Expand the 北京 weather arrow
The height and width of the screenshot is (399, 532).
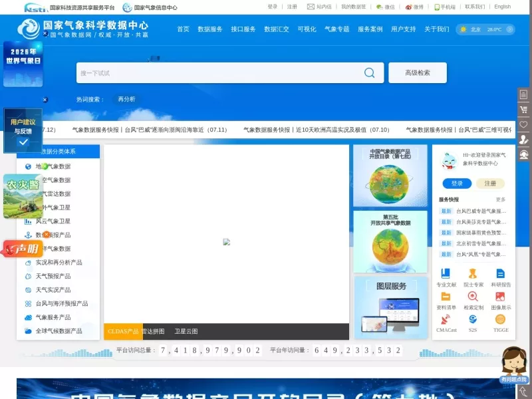509,29
